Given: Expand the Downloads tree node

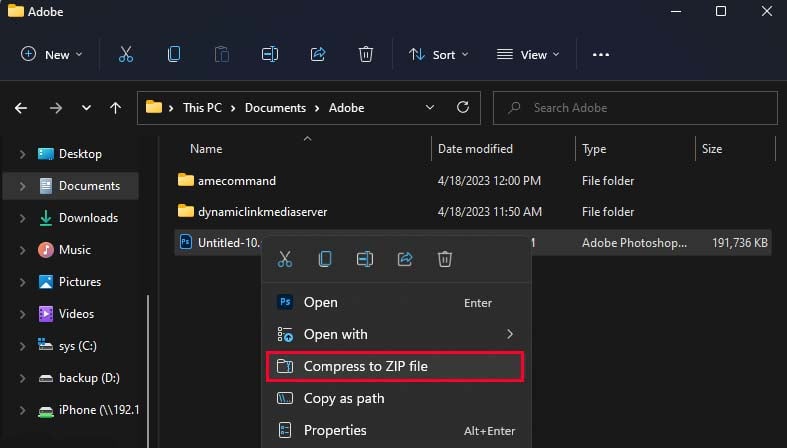Looking at the screenshot, I should [21, 218].
